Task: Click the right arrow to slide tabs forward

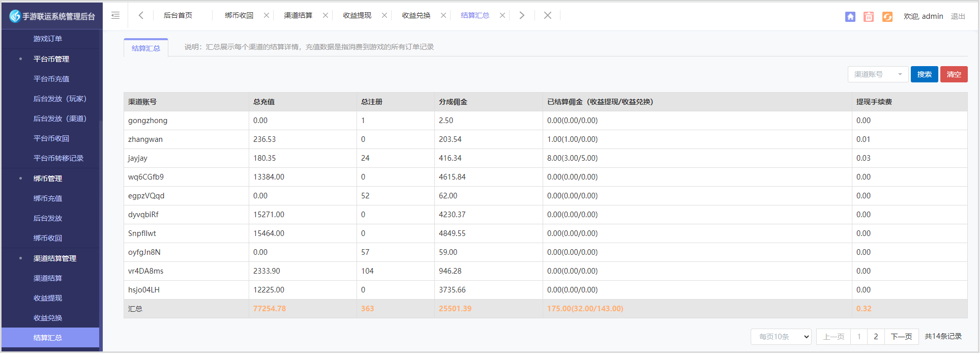Action: click(522, 15)
